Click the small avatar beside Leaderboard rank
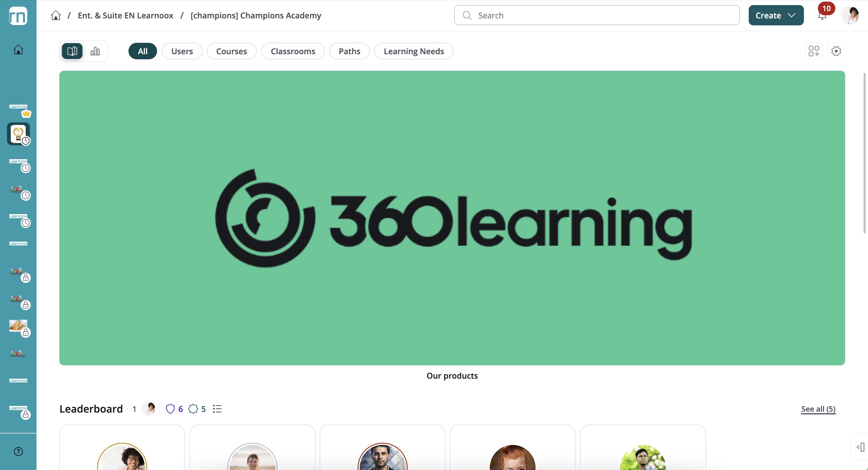The image size is (868, 470). [x=148, y=409]
